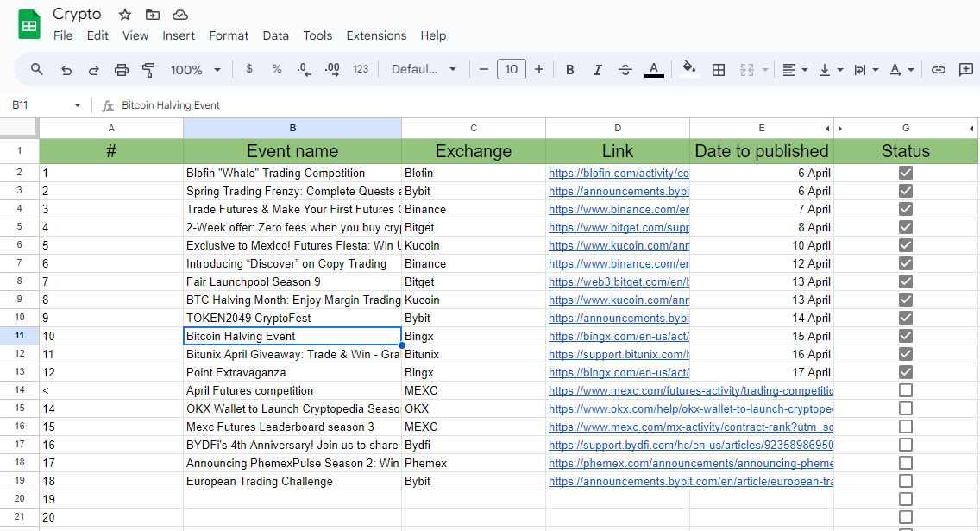980x531 pixels.
Task: Open the name box dropdown arrow
Action: tap(78, 105)
